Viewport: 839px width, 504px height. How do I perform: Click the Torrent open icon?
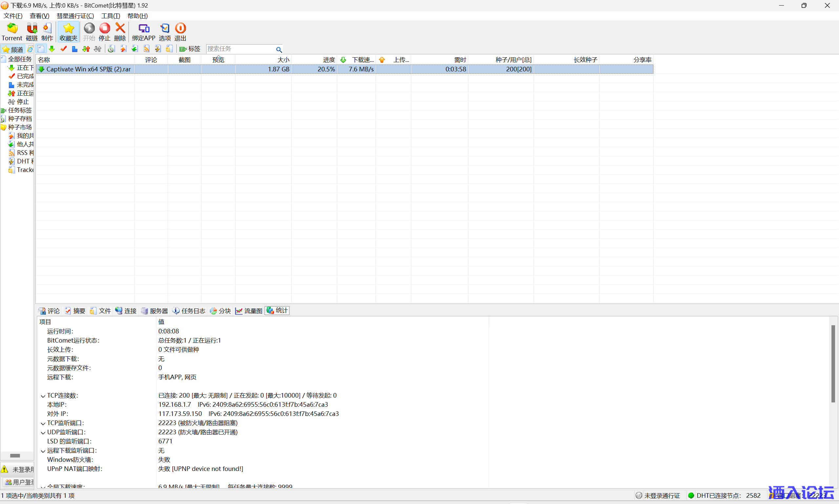(12, 28)
